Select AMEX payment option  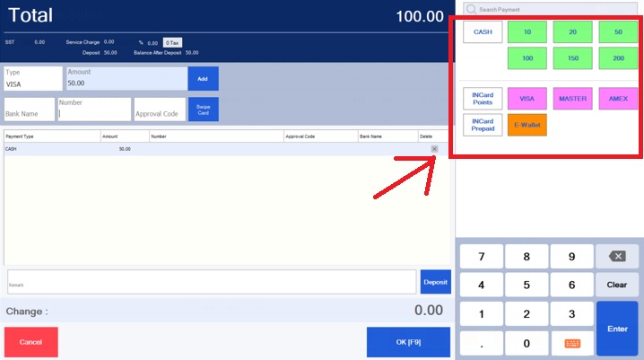pos(616,98)
